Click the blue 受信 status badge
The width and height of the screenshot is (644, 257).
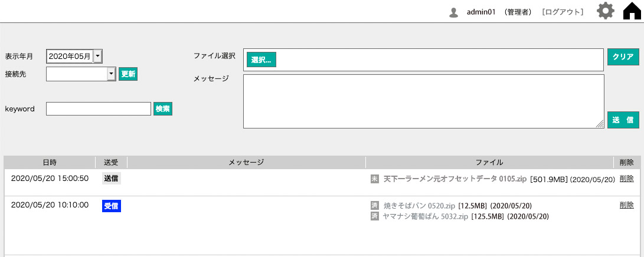pos(112,206)
